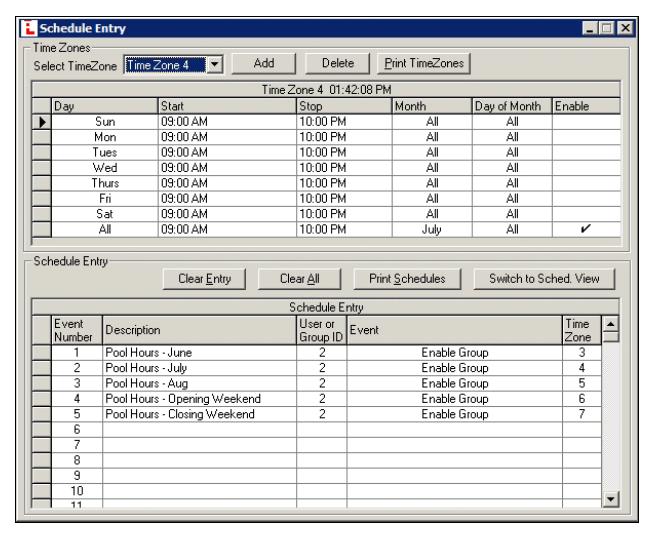
Task: Click the User or Group ID column header
Action: click(321, 330)
